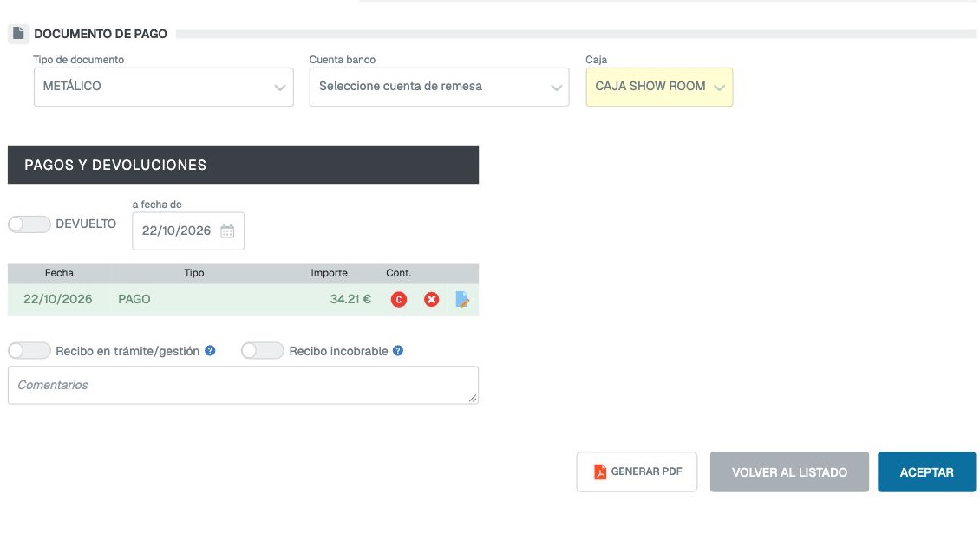Click the red C accounting icon

pos(399,300)
